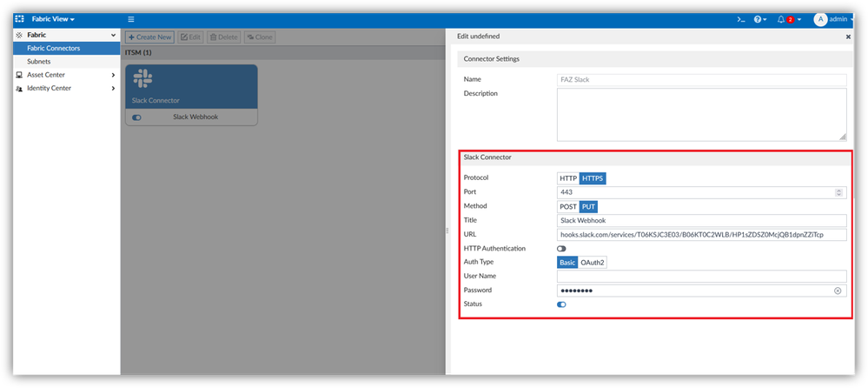Click the Connector Settings section header

click(x=655, y=59)
